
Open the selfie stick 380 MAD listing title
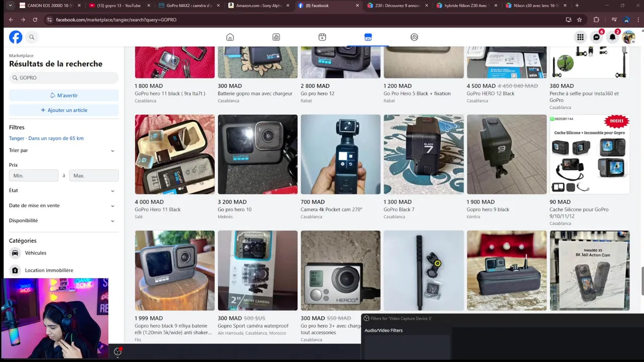[x=584, y=97]
